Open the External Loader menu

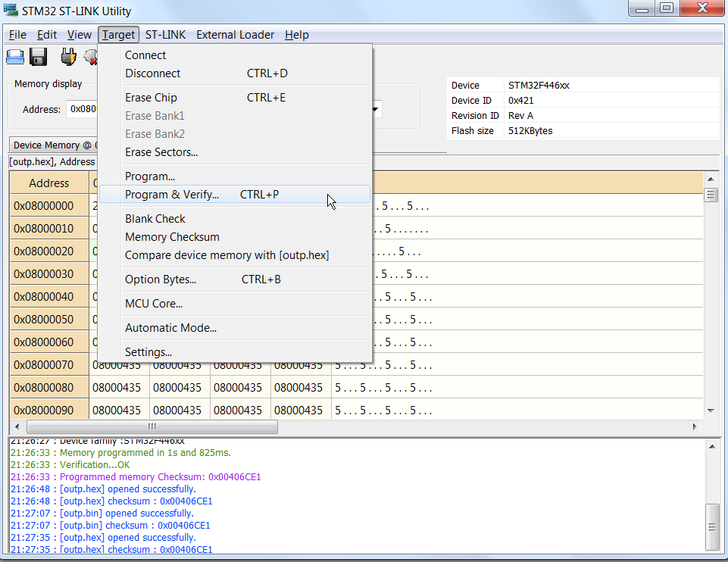click(x=236, y=35)
